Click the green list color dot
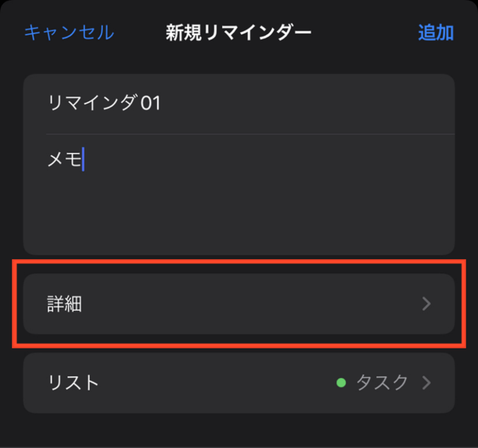This screenshot has width=478, height=448. [342, 383]
